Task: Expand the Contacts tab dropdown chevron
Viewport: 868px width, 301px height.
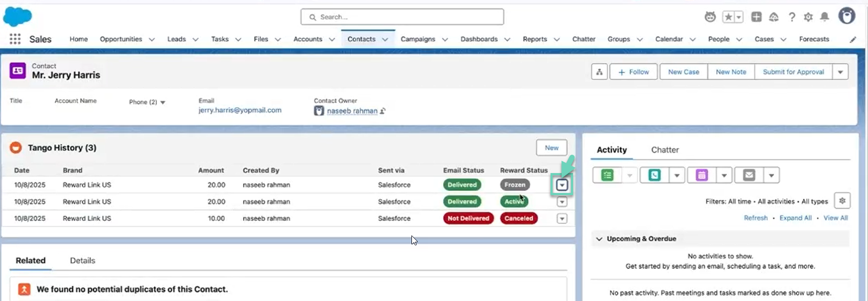Action: [385, 39]
